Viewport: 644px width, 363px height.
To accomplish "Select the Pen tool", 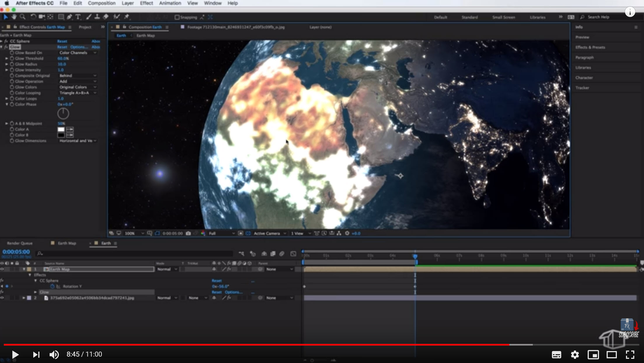I will 69,17.
